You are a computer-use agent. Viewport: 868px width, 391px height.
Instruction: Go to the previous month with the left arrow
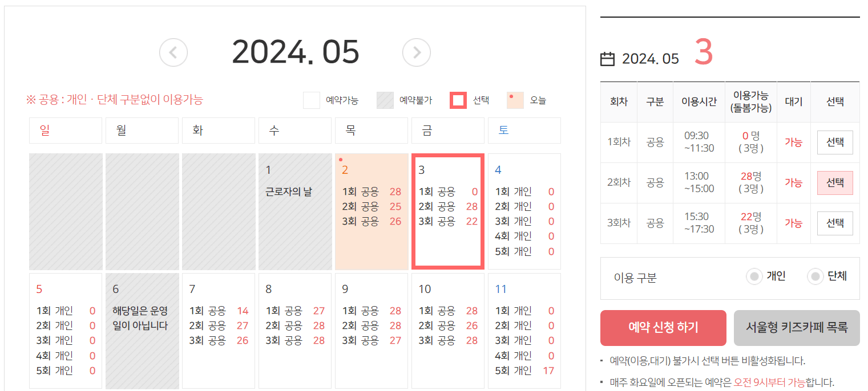pyautogui.click(x=173, y=52)
